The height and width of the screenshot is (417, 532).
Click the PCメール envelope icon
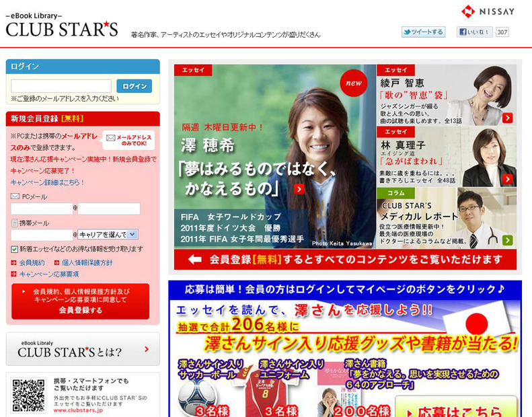15,196
